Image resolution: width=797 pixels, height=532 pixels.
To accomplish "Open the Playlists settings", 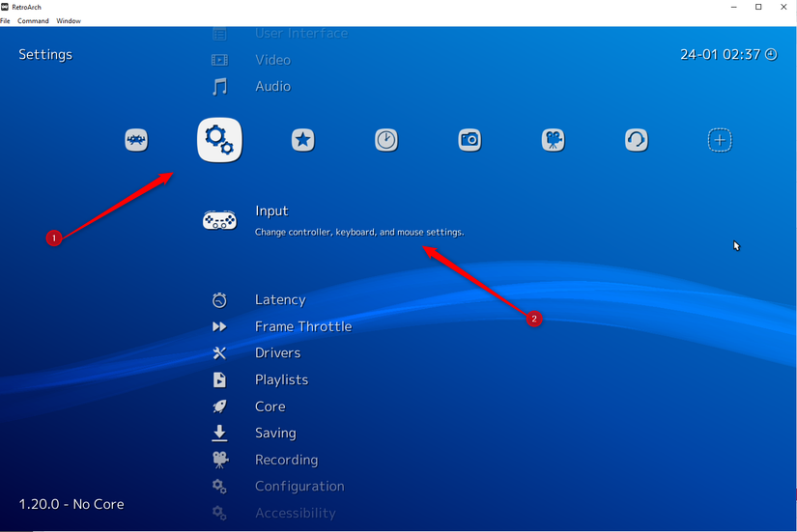I will click(x=281, y=380).
